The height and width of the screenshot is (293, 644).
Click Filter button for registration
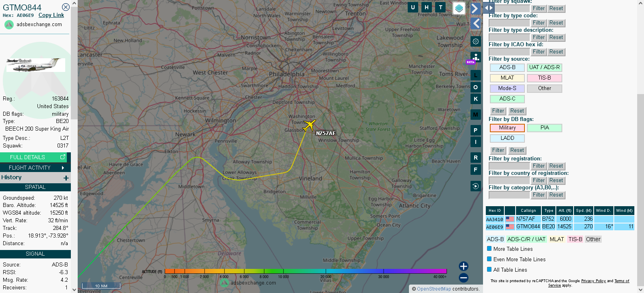point(539,166)
